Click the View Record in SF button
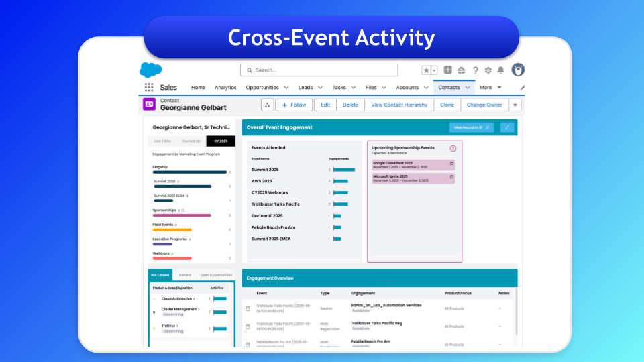 point(471,127)
